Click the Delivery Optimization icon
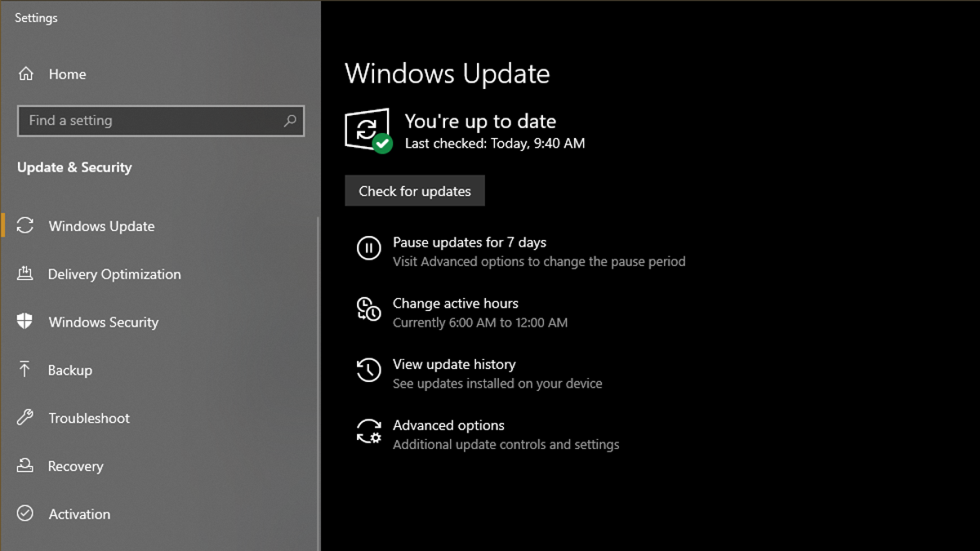Viewport: 980px width, 551px height. (x=25, y=273)
